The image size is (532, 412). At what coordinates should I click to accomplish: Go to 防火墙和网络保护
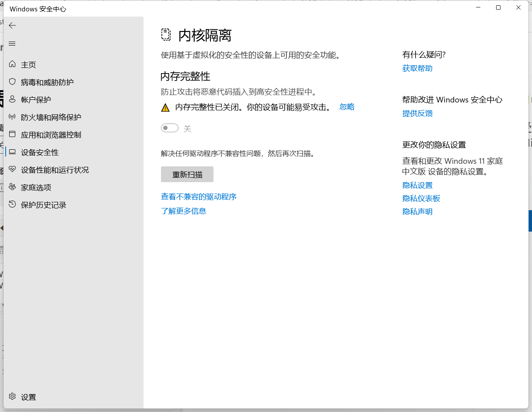(51, 117)
